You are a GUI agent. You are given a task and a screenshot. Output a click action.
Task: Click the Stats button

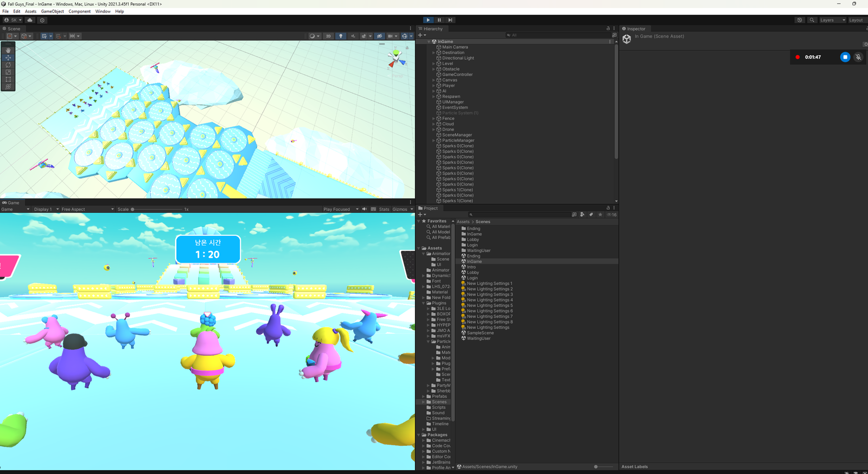384,209
